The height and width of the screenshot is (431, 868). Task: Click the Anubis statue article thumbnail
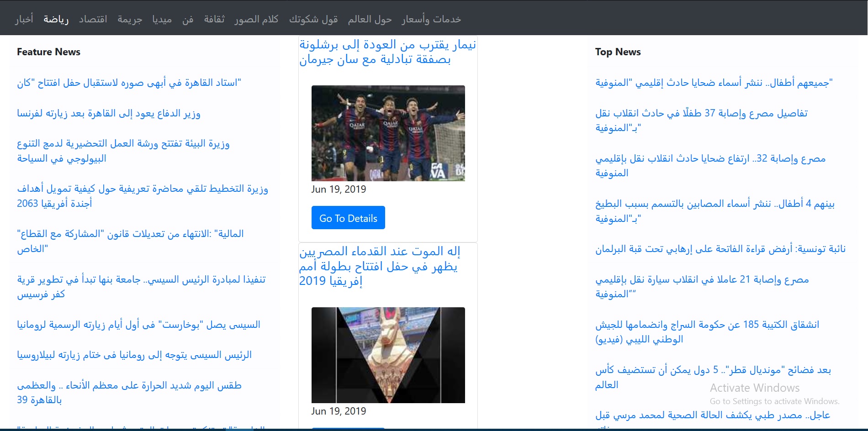click(x=388, y=354)
